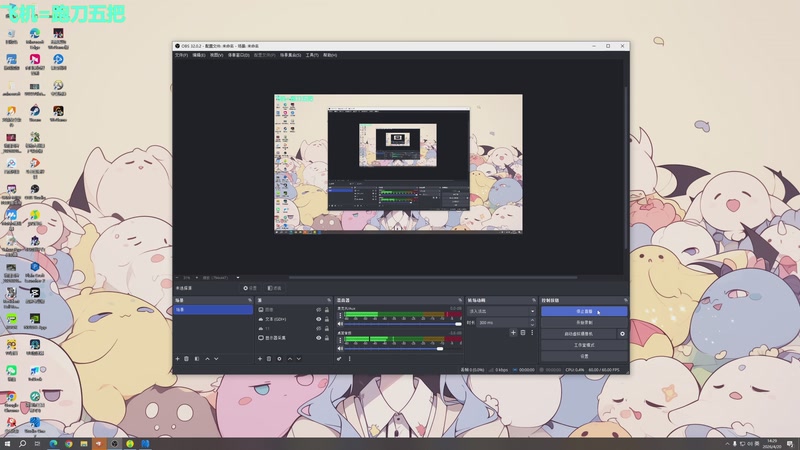Open Windows Start button on taskbar
800x450 pixels.
(7, 444)
